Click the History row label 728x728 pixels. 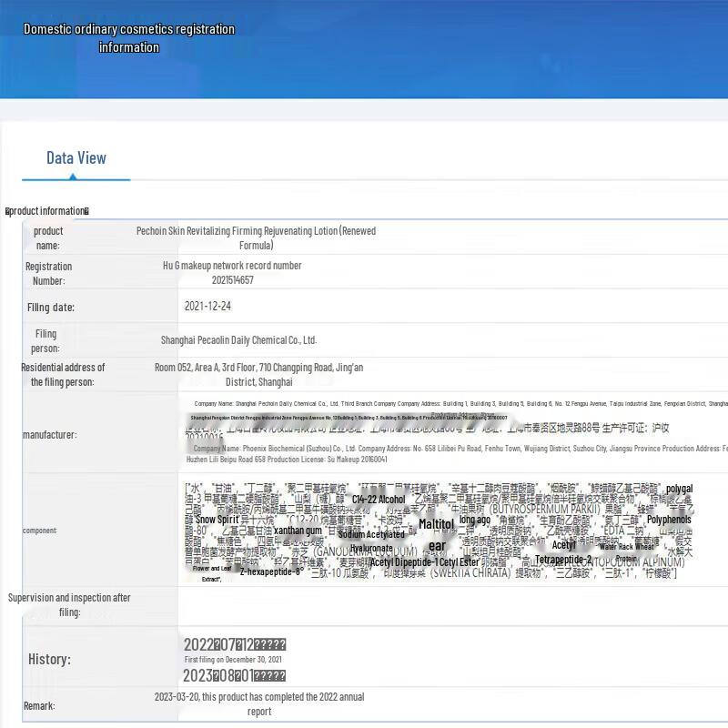(49, 659)
